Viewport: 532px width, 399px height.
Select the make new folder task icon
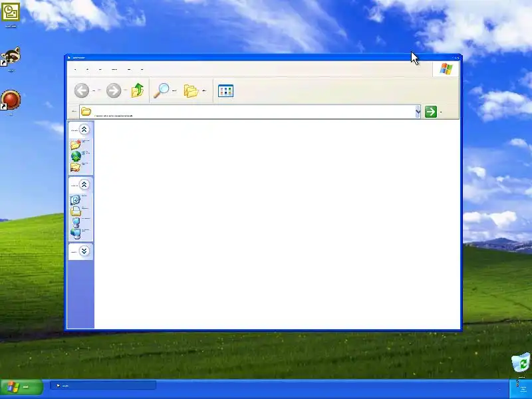tap(76, 144)
